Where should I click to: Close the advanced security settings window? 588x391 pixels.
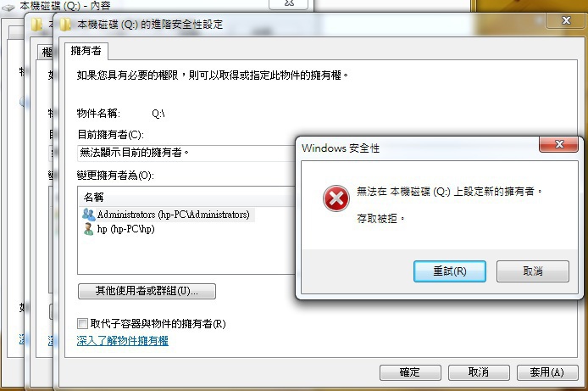tap(566, 20)
